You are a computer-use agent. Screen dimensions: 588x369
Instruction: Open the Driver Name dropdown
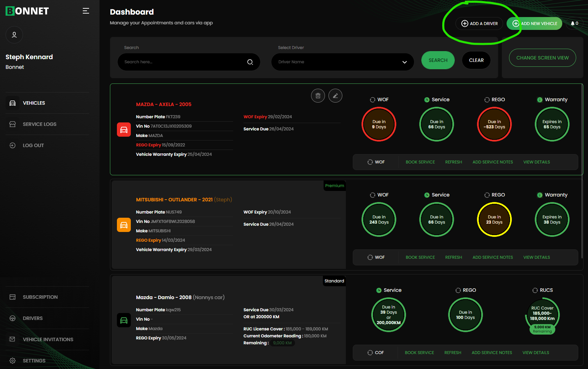[343, 62]
